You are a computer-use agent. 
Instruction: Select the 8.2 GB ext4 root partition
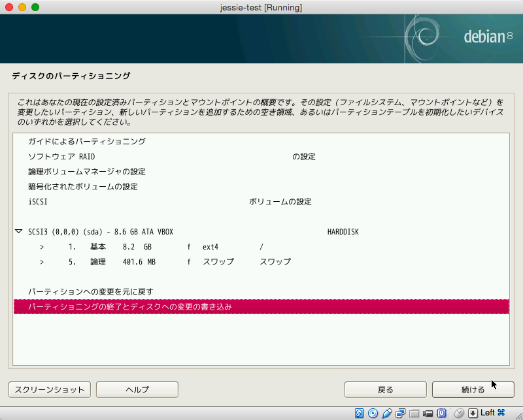(x=261, y=247)
